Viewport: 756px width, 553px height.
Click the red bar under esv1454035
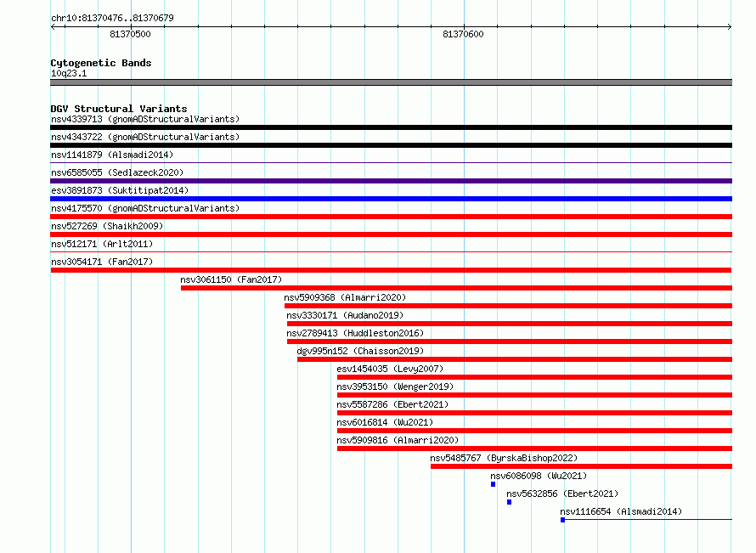(x=534, y=377)
